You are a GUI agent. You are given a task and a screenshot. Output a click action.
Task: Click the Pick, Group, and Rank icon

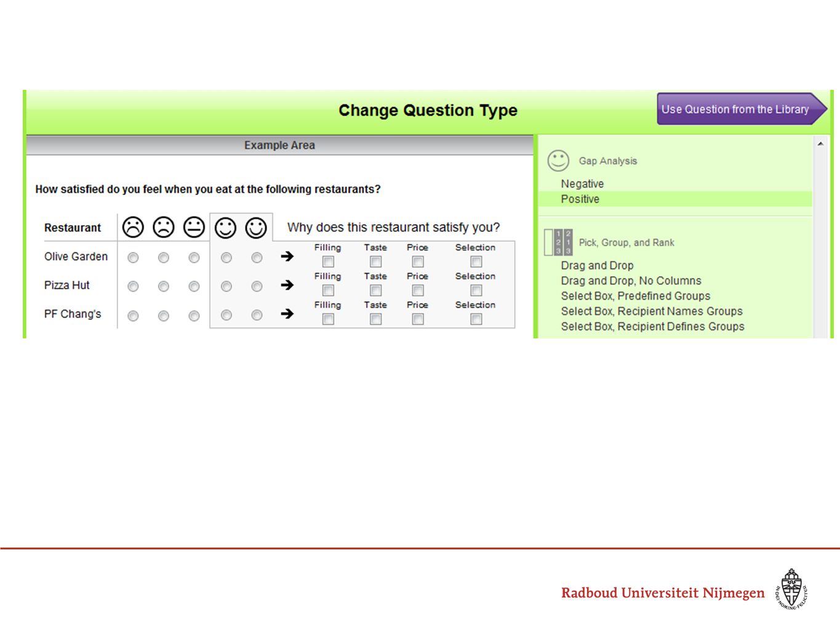(559, 242)
